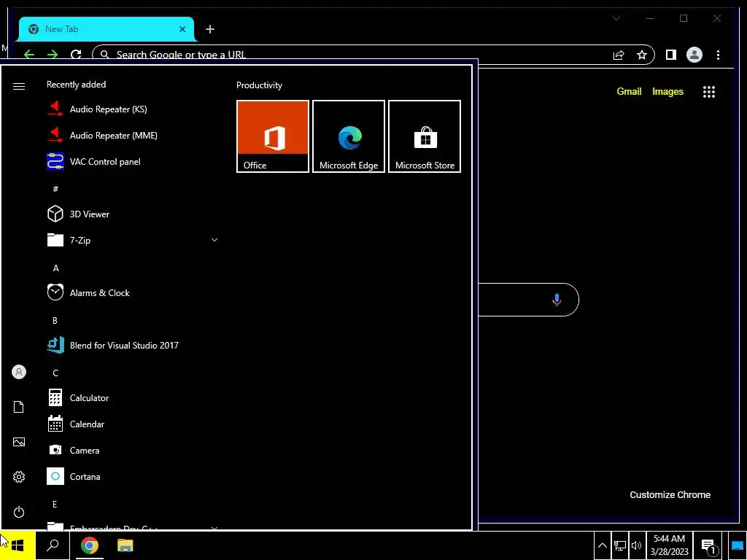The height and width of the screenshot is (560, 747).
Task: Click the letter B section header
Action: point(55,321)
